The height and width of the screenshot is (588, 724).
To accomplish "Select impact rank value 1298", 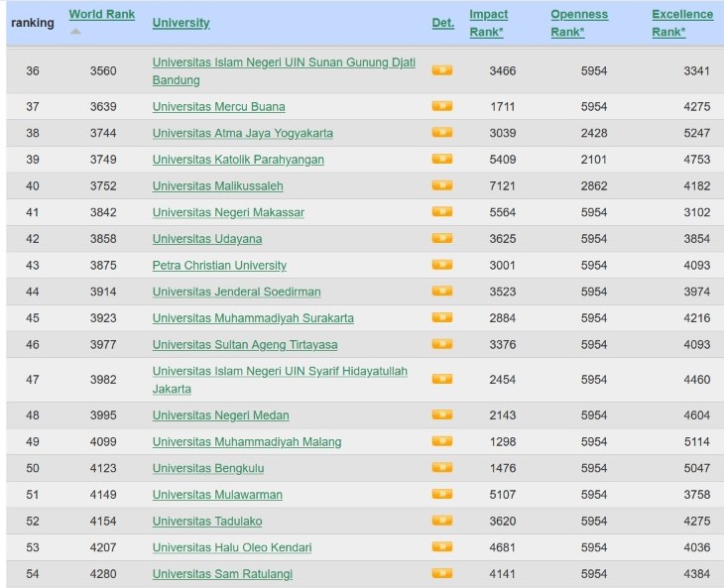I will [x=503, y=441].
